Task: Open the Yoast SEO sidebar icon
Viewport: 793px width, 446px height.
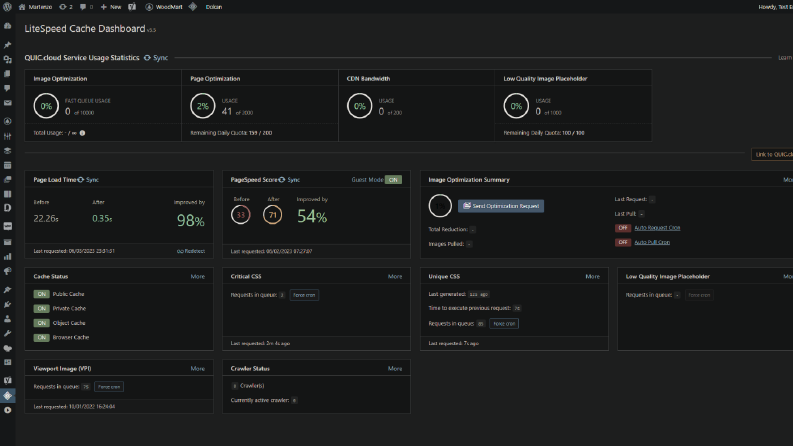Action: click(8, 380)
